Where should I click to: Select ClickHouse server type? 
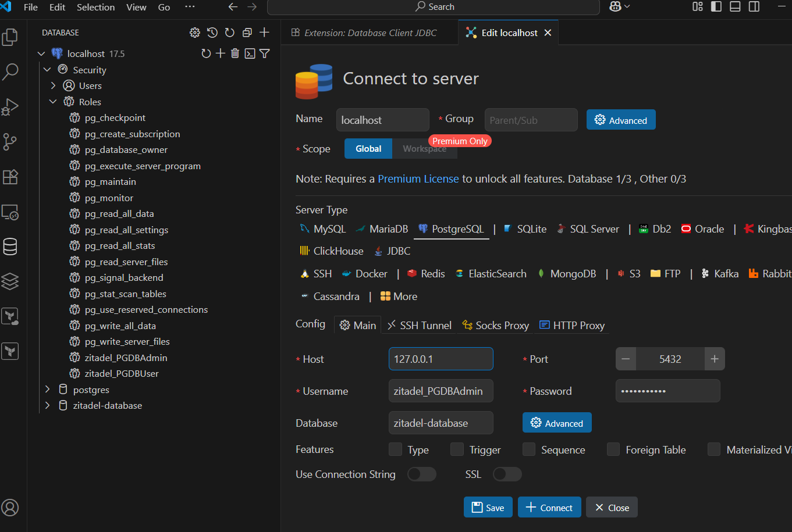tap(331, 251)
